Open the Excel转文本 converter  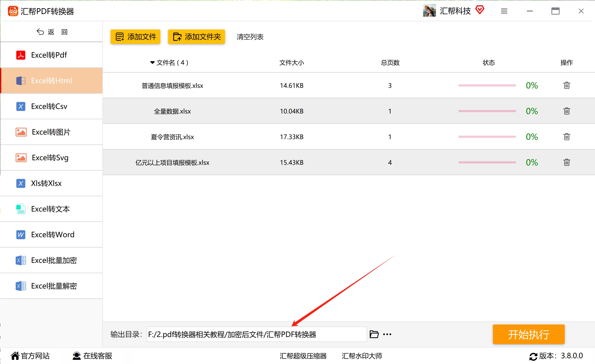[52, 209]
